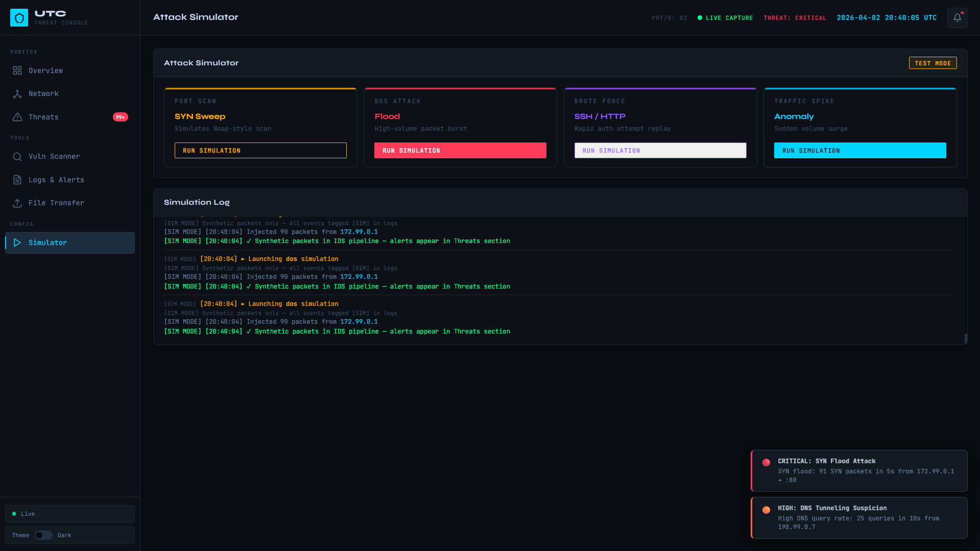The image size is (980, 551).
Task: Click the UTC shield logo icon
Action: tap(19, 18)
